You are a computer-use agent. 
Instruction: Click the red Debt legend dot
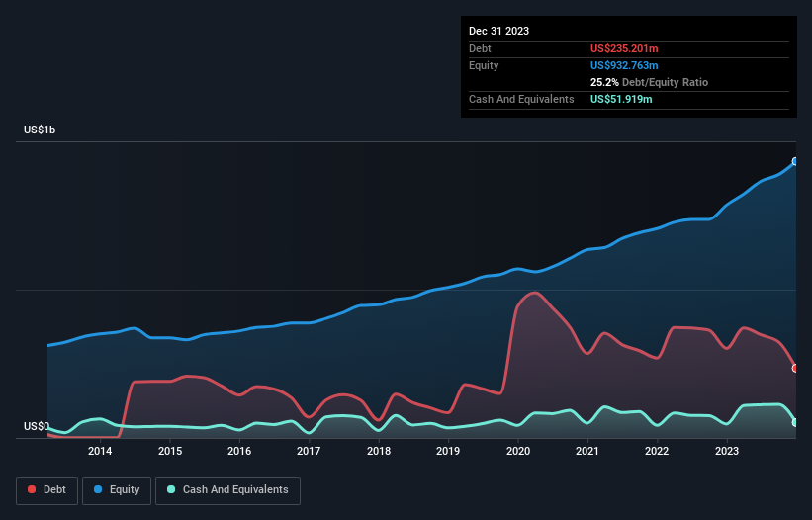tap(32, 489)
